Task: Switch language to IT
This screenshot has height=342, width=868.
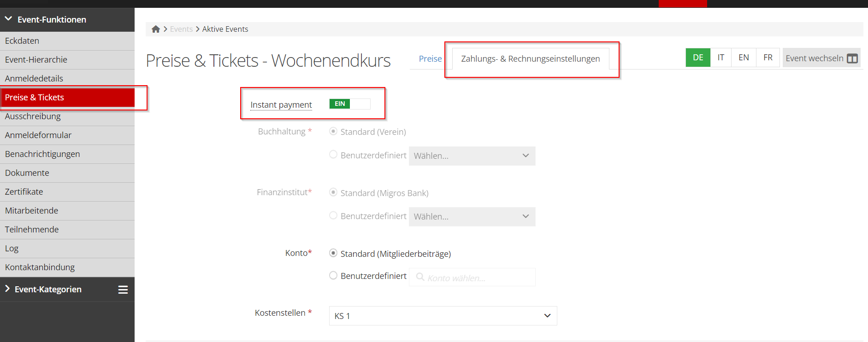Action: [721, 58]
